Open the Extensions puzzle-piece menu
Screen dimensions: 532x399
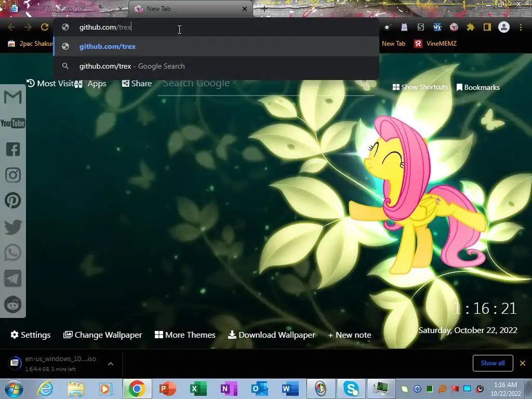pyautogui.click(x=470, y=27)
